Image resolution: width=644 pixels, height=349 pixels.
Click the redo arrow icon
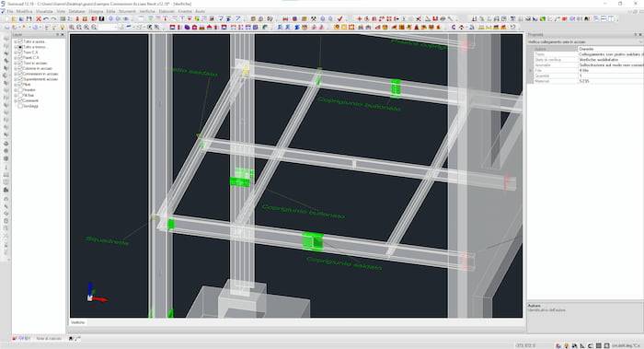[x=53, y=19]
